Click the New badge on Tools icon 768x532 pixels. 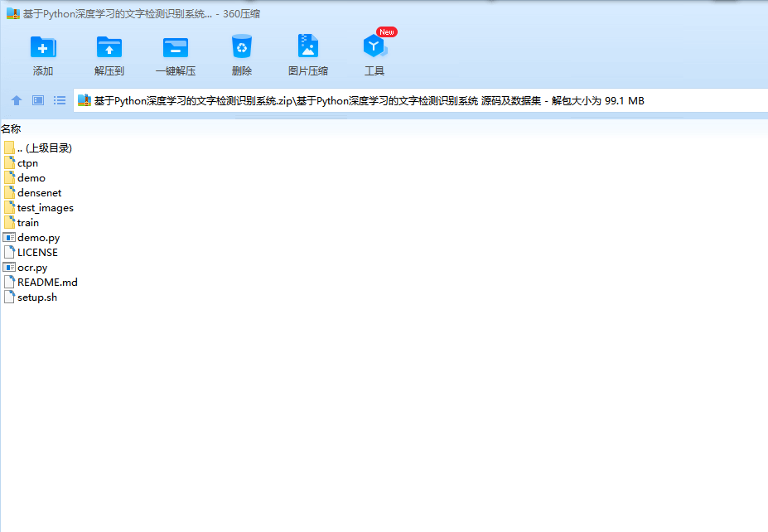387,31
